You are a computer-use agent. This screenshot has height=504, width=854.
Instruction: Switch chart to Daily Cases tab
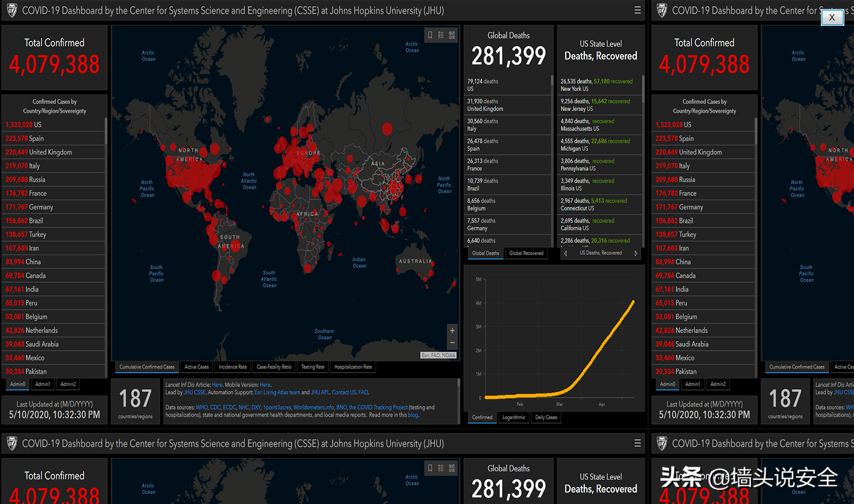click(546, 417)
